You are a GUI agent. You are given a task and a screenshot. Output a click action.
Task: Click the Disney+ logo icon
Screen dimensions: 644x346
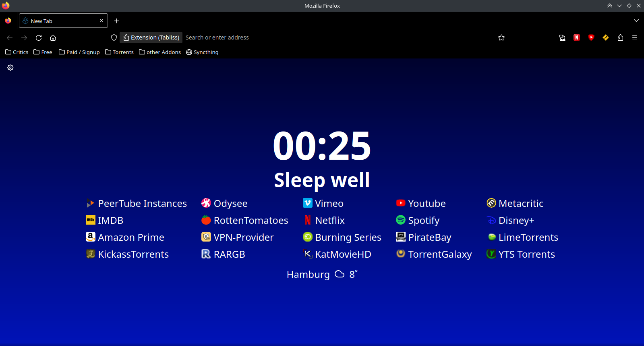coord(491,220)
